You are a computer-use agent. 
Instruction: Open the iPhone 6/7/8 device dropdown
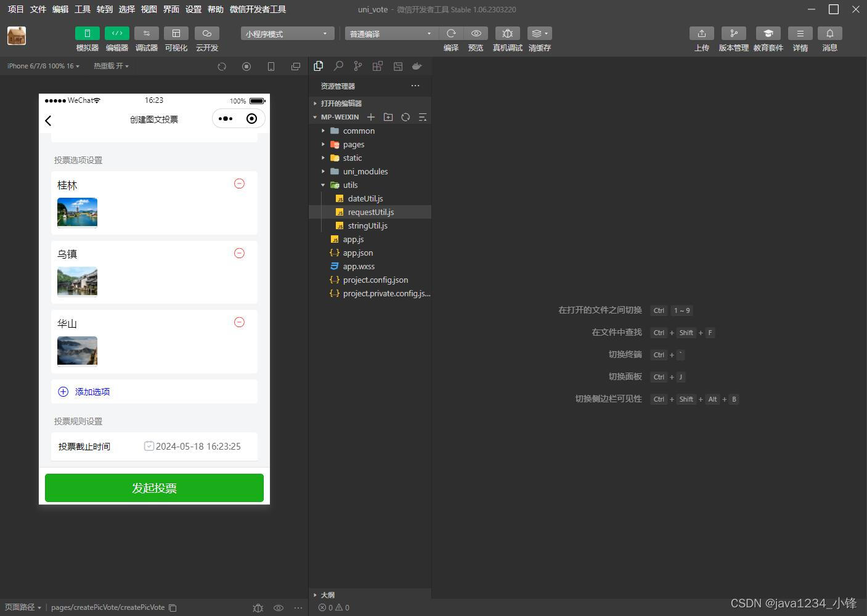click(43, 66)
